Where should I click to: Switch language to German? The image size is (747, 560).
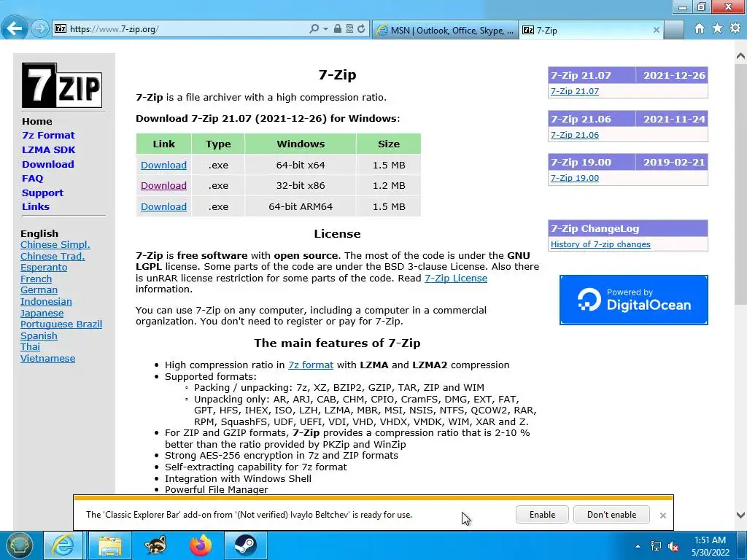pyautogui.click(x=39, y=290)
